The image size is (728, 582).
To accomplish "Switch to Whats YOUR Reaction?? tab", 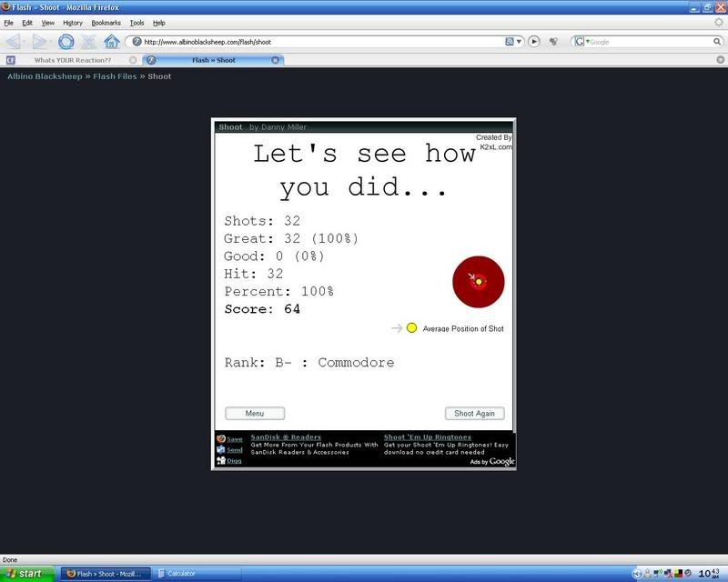I will click(x=73, y=60).
